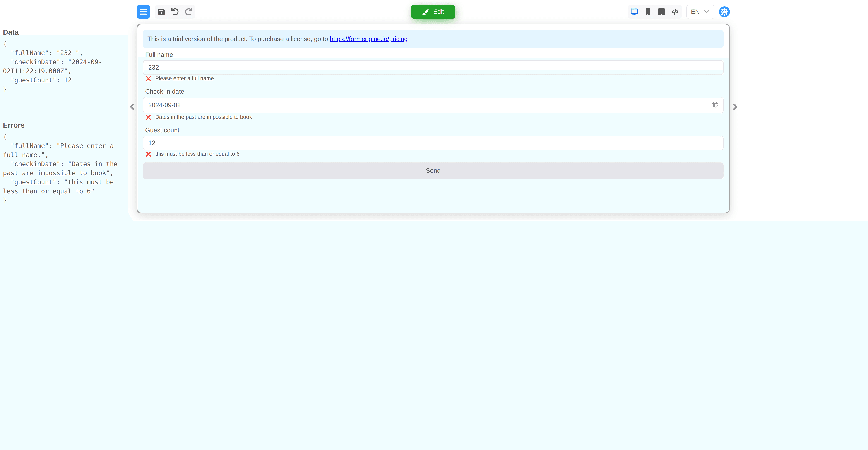868x450 pixels.
Task: Click the Send button
Action: click(x=433, y=171)
